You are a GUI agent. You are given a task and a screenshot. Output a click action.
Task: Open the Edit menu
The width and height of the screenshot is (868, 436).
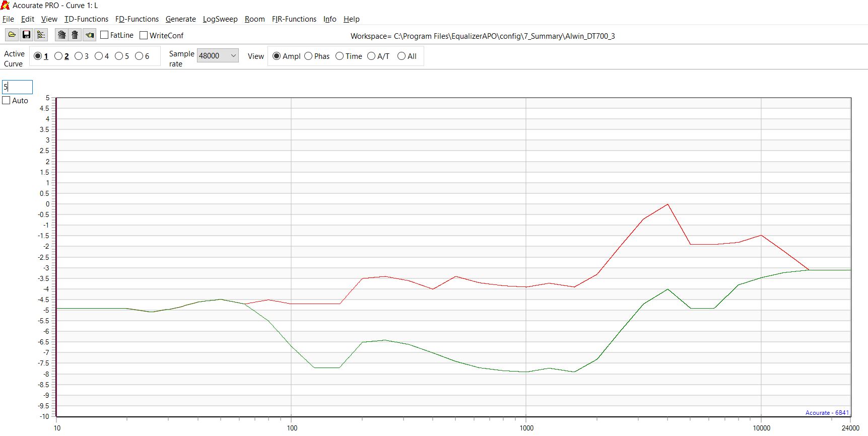pyautogui.click(x=28, y=19)
